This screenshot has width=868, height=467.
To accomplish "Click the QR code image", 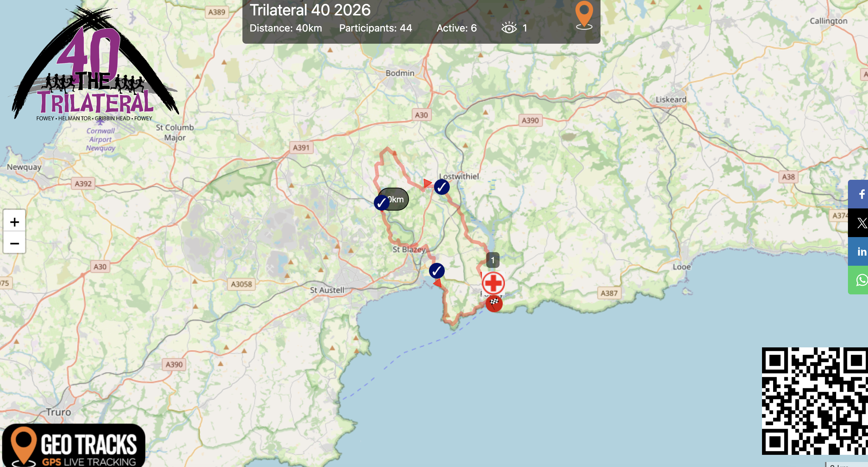I will coord(815,401).
